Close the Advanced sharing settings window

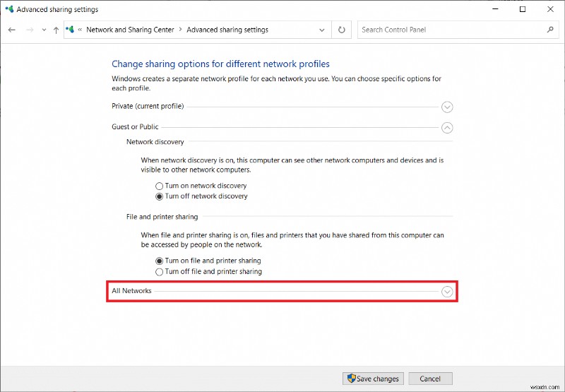coord(550,9)
